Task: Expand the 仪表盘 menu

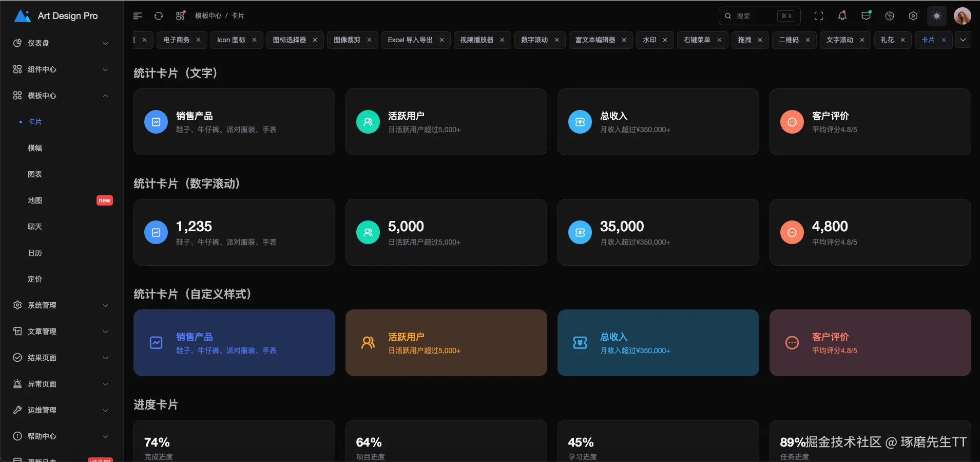Action: pos(62,43)
